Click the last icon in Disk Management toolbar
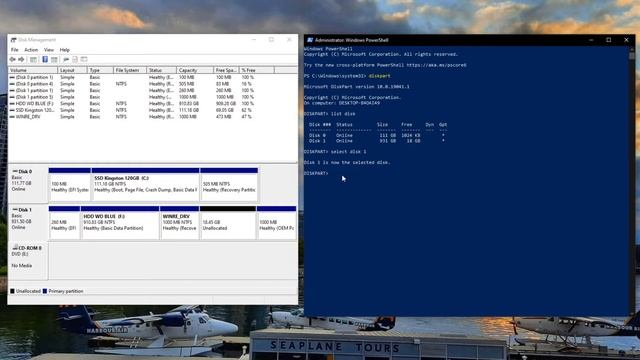Image resolution: width=640 pixels, height=360 pixels. pos(84,60)
